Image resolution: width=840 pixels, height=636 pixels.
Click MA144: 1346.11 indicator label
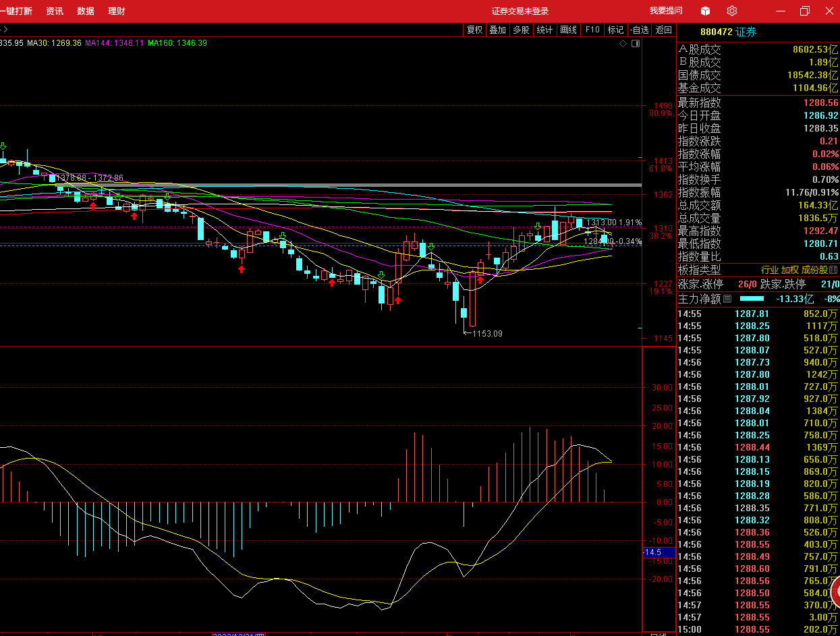[x=114, y=42]
